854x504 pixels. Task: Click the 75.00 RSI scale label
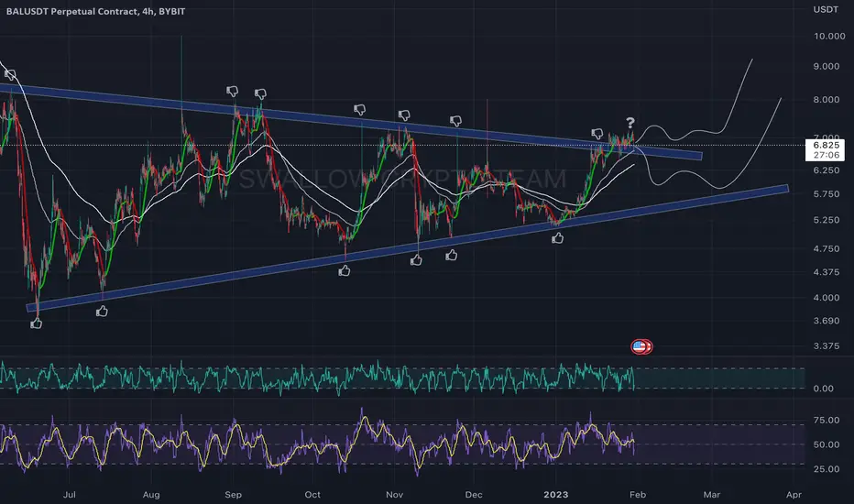tap(827, 420)
